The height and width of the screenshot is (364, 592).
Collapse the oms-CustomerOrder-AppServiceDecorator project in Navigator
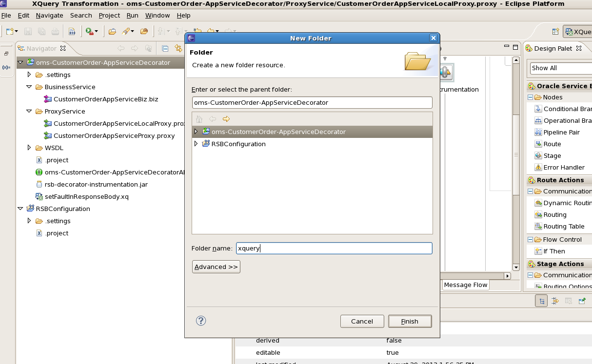(x=20, y=62)
